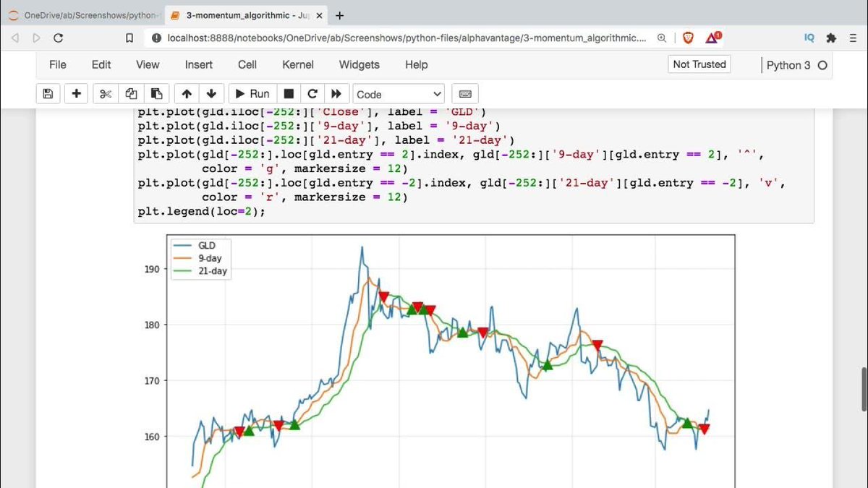This screenshot has height=488, width=868.
Task: Open the cell type dropdown showing Code
Action: [399, 94]
